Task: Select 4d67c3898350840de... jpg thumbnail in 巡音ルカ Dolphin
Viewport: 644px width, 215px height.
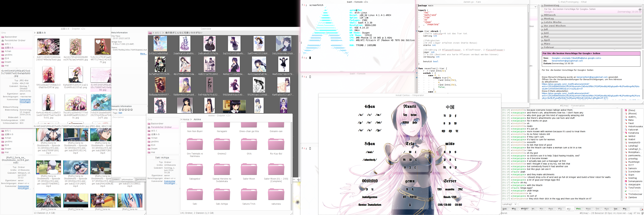Action: click(x=48, y=50)
